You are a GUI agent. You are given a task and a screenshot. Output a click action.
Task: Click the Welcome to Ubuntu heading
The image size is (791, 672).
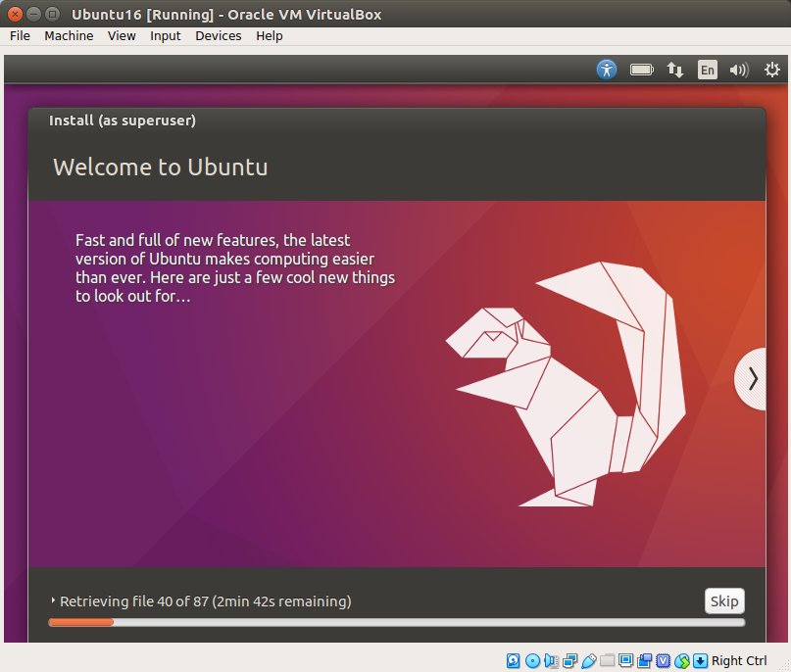click(x=161, y=168)
